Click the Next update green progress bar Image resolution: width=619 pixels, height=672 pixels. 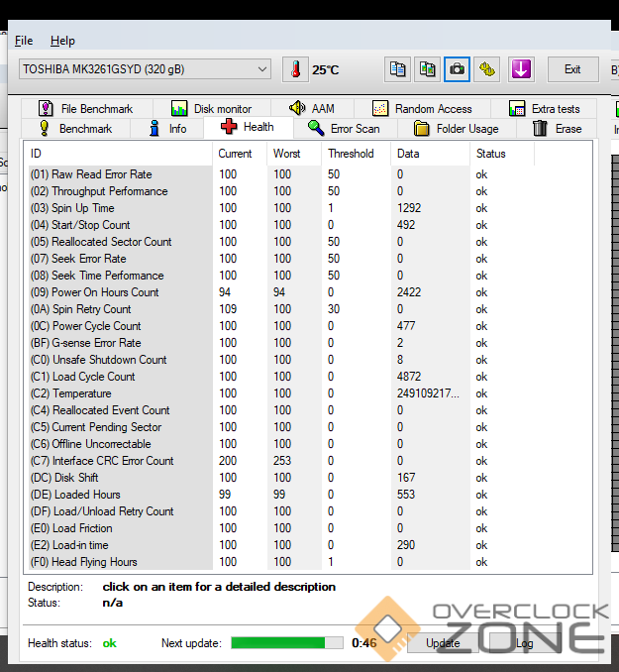tap(287, 643)
